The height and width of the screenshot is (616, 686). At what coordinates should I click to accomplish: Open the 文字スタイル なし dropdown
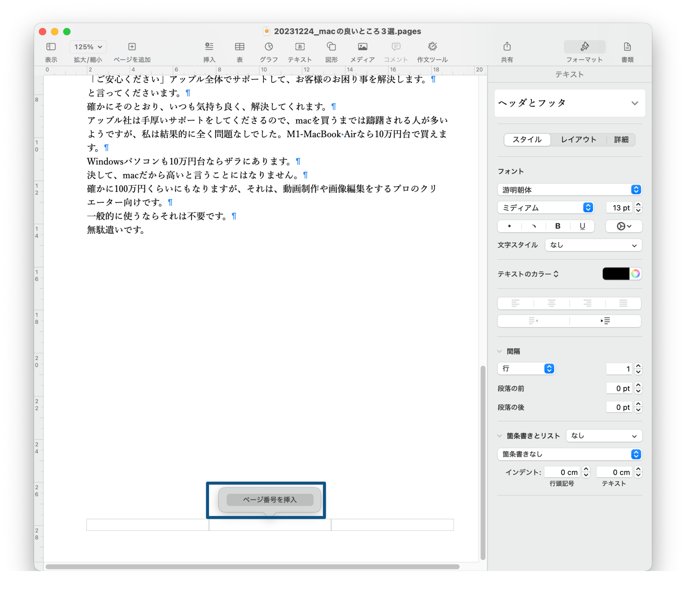[593, 245]
